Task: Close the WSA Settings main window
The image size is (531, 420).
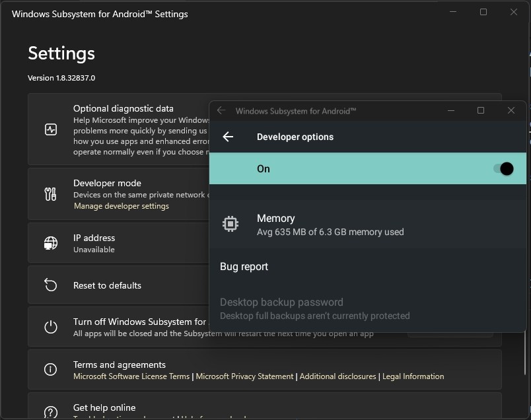Action: [513, 12]
